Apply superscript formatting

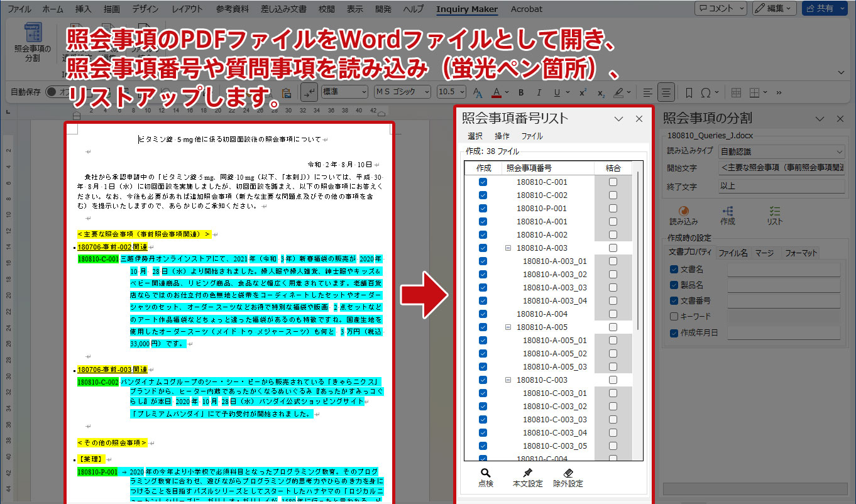tap(582, 92)
